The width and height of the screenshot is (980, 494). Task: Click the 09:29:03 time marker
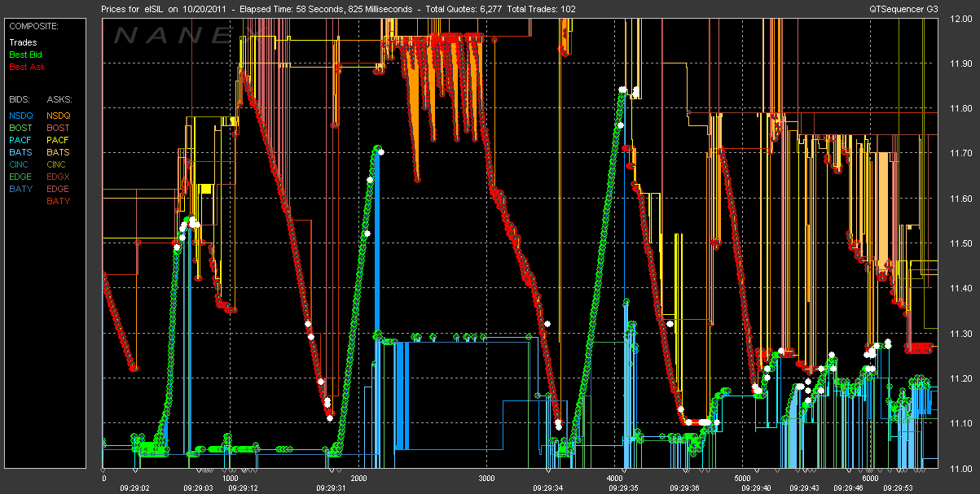(198, 488)
